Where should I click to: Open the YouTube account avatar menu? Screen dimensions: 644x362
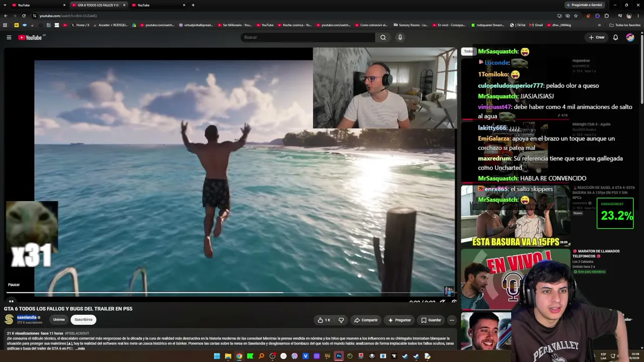coord(630,37)
